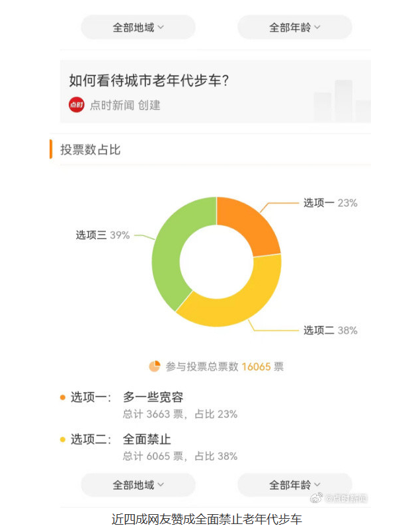Click the orange accent bar beside 投票数占比
Viewport: 408px width, 532px height.
(52, 149)
